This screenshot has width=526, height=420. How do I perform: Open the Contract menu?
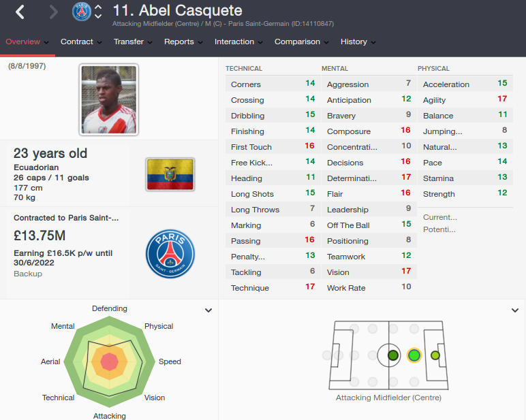pyautogui.click(x=81, y=42)
